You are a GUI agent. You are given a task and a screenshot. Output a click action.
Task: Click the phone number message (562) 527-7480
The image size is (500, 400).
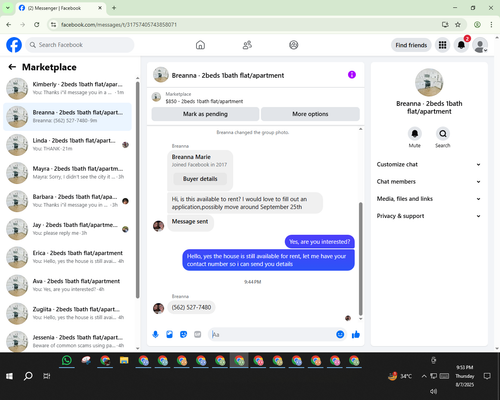[191, 307]
